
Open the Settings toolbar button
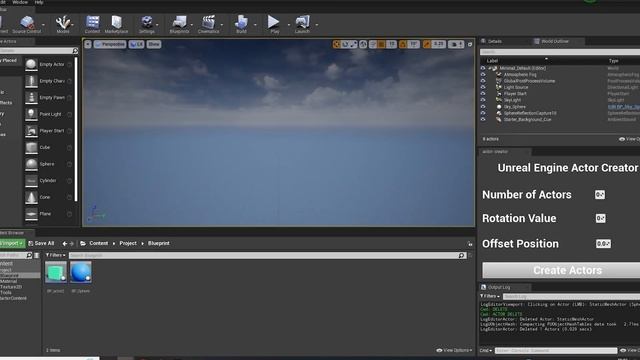[x=147, y=24]
